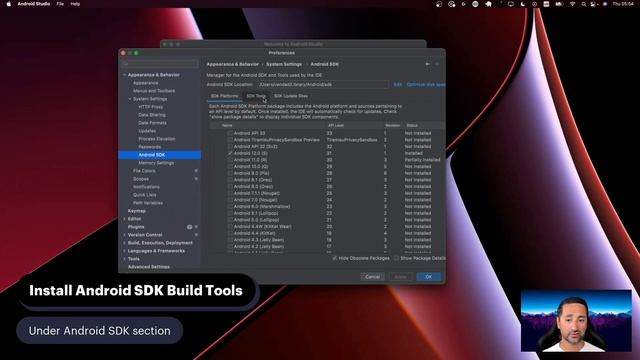Click the Wi-Fi icon in menu bar
Viewport: 640px width, 360px height.
(x=572, y=4)
